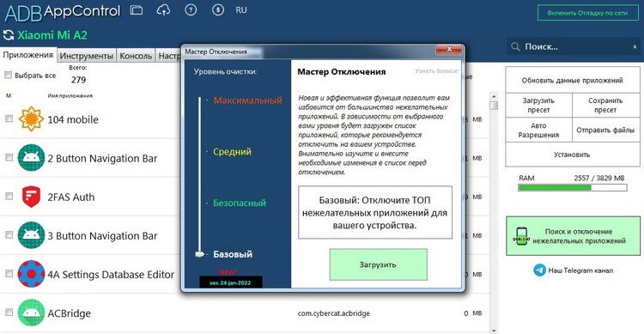Viewport: 644px width, 334px height.
Task: Check the 3 Button Navigation Bar checkbox
Action: pyautogui.click(x=9, y=235)
